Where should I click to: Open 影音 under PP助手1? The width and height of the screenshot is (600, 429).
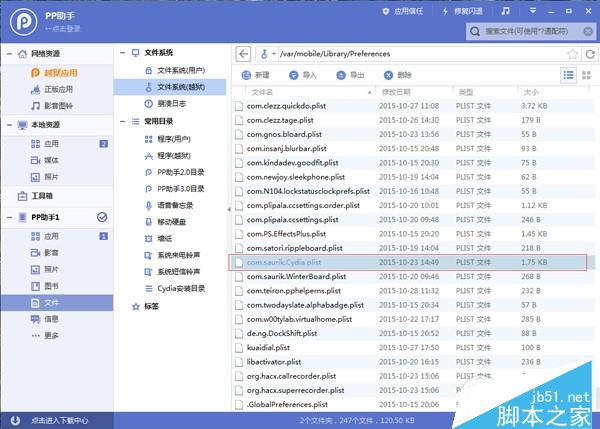(x=45, y=253)
